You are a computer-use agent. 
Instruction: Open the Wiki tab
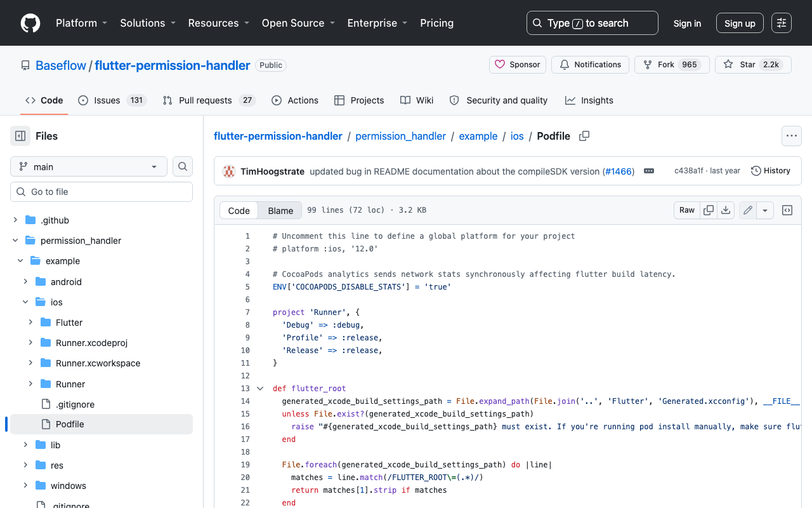[x=417, y=100]
